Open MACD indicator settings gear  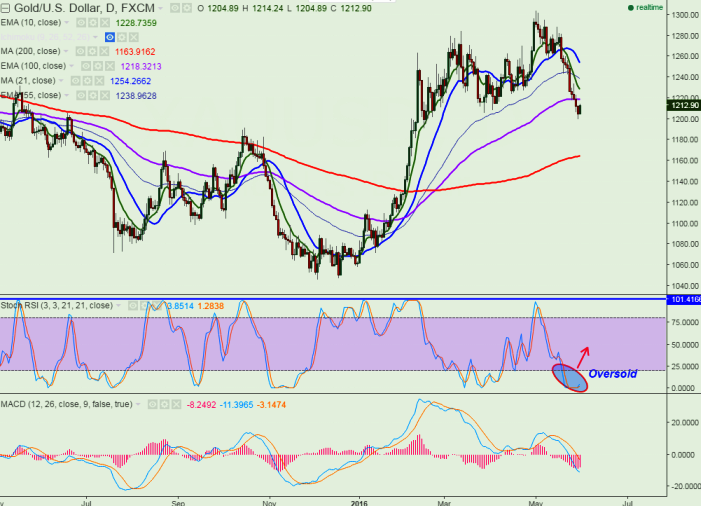click(x=165, y=405)
